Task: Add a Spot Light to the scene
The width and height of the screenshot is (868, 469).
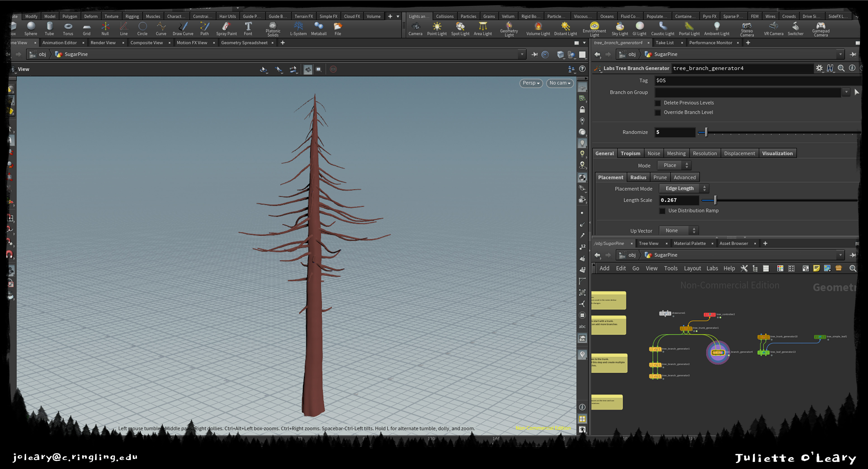Action: pyautogui.click(x=460, y=28)
